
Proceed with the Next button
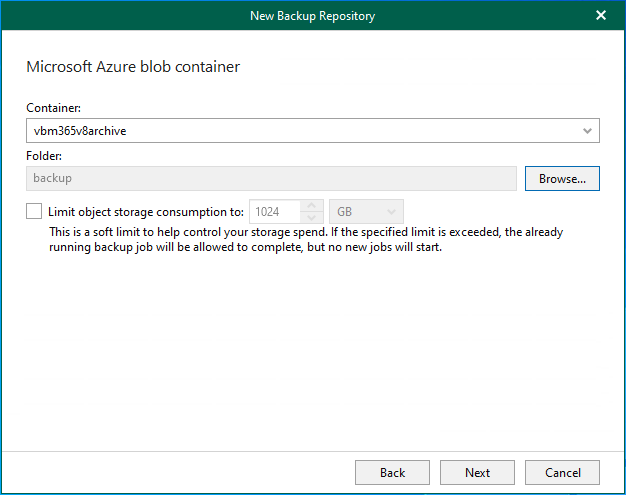477,472
